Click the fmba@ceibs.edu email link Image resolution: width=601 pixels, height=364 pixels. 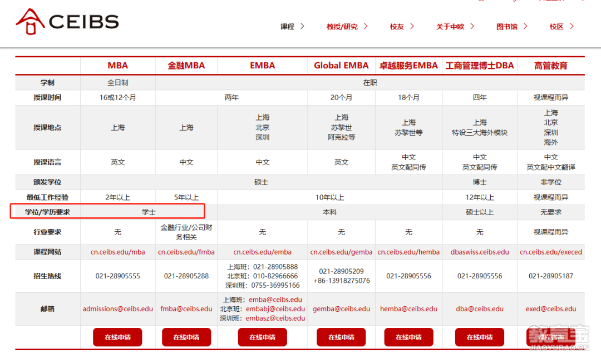(186, 309)
